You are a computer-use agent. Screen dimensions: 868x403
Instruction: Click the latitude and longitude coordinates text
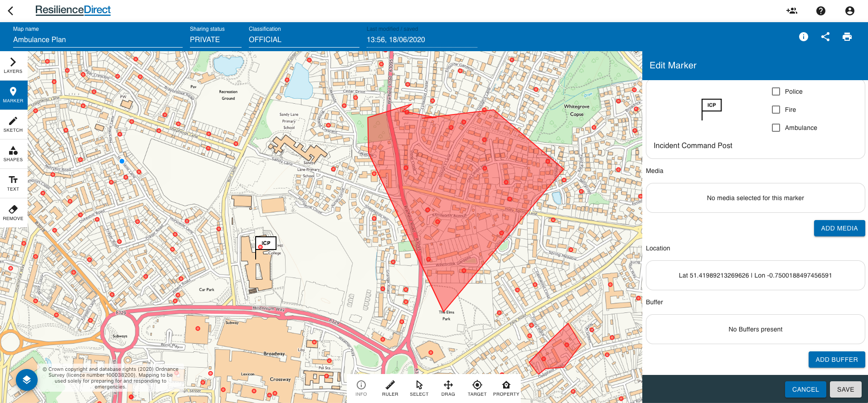click(x=755, y=275)
